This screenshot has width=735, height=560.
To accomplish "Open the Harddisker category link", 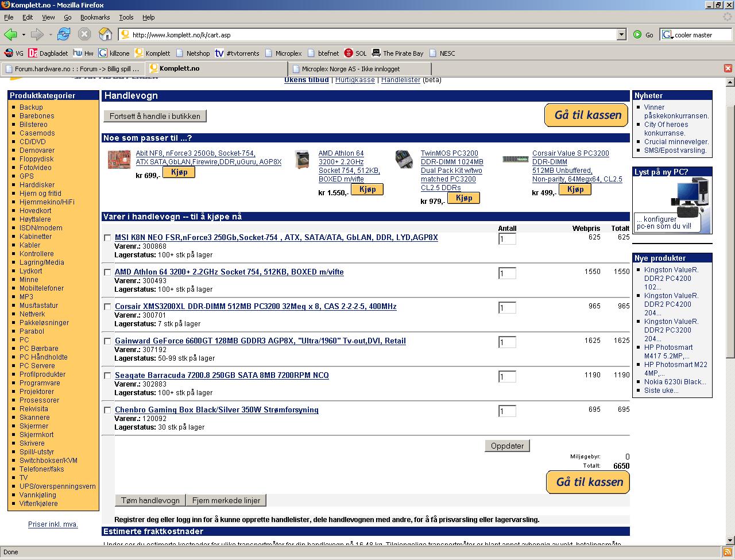I will coord(37,185).
